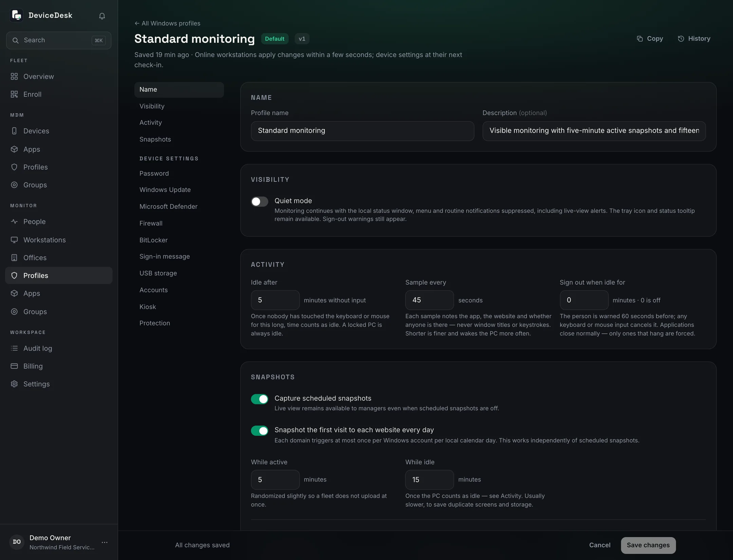
Task: Focus the Search field
Action: [x=59, y=40]
